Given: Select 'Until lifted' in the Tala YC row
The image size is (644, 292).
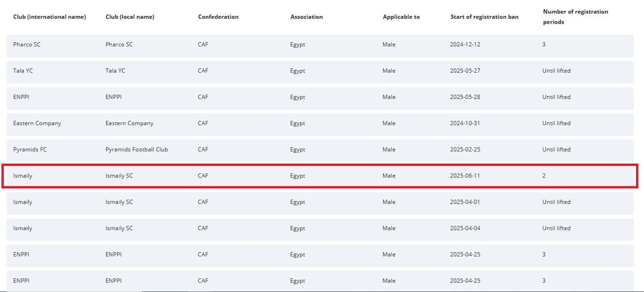Looking at the screenshot, I should pyautogui.click(x=556, y=71).
